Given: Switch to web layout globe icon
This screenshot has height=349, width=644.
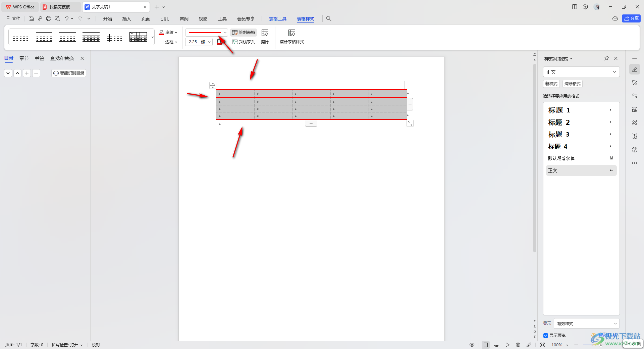Looking at the screenshot, I should point(518,345).
